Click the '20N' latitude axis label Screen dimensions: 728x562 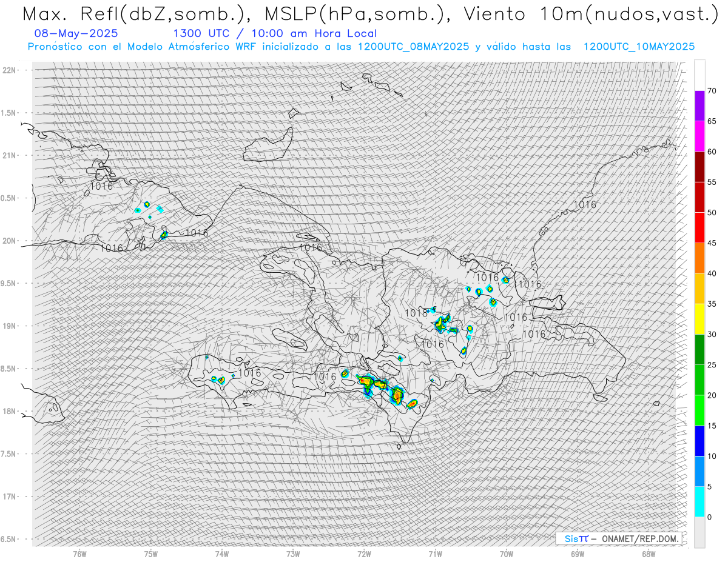[x=8, y=241]
